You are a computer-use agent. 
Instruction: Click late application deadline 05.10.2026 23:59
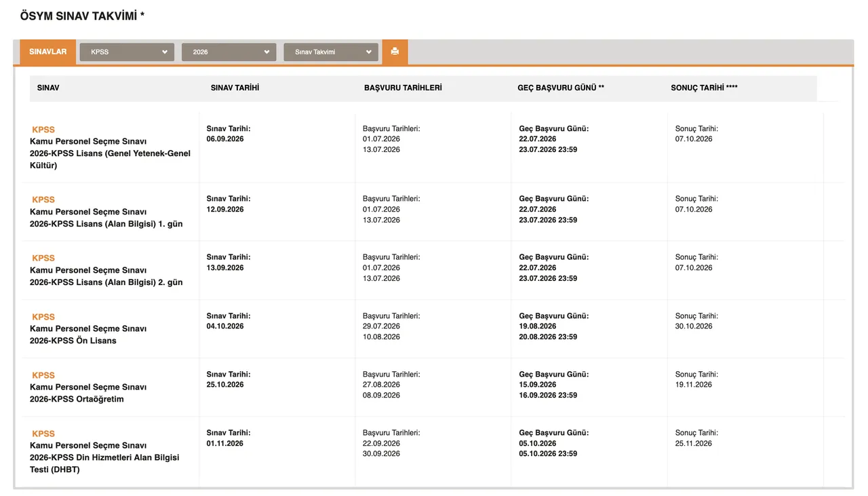pyautogui.click(x=548, y=454)
